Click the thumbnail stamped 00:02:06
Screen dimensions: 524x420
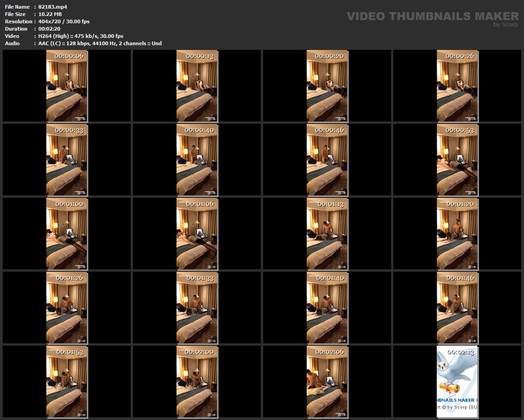click(327, 382)
